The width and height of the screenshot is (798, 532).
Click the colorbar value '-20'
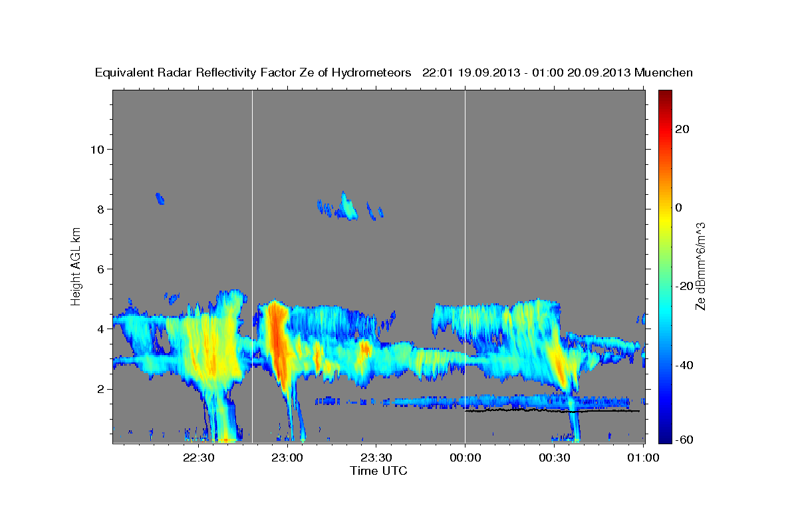click(683, 286)
